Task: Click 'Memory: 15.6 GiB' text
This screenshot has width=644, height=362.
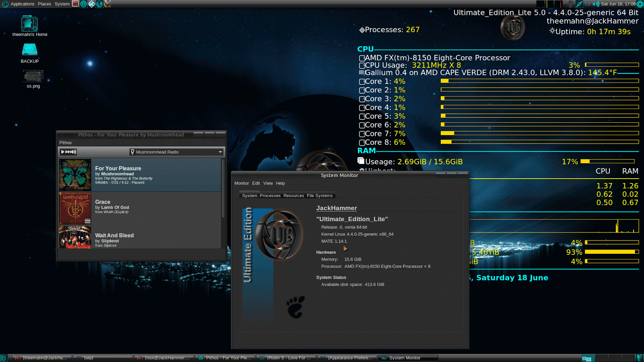Action: click(x=341, y=259)
